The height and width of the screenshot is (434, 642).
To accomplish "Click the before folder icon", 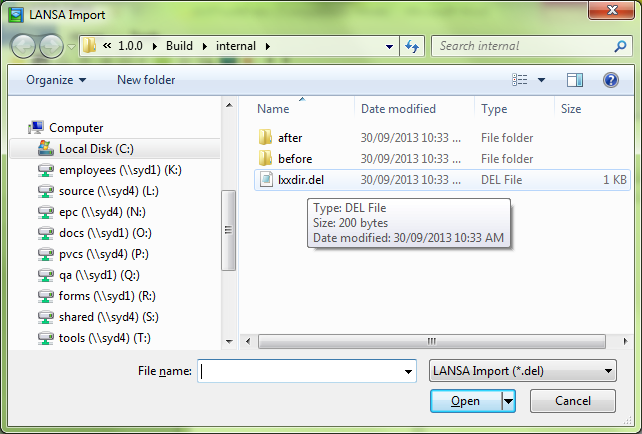I will click(265, 158).
